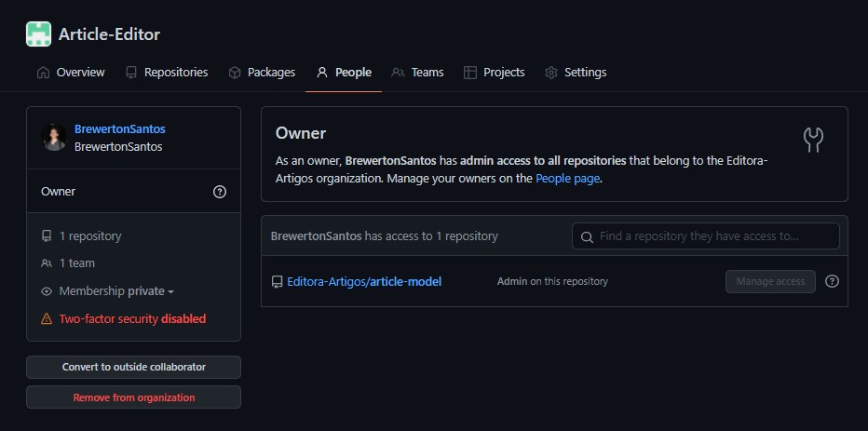Open the Article-Editor organization title
Viewport: 868px width, 431px height.
coord(110,34)
